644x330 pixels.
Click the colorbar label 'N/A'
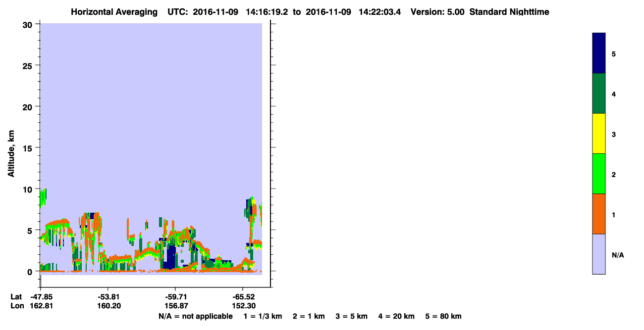[617, 255]
